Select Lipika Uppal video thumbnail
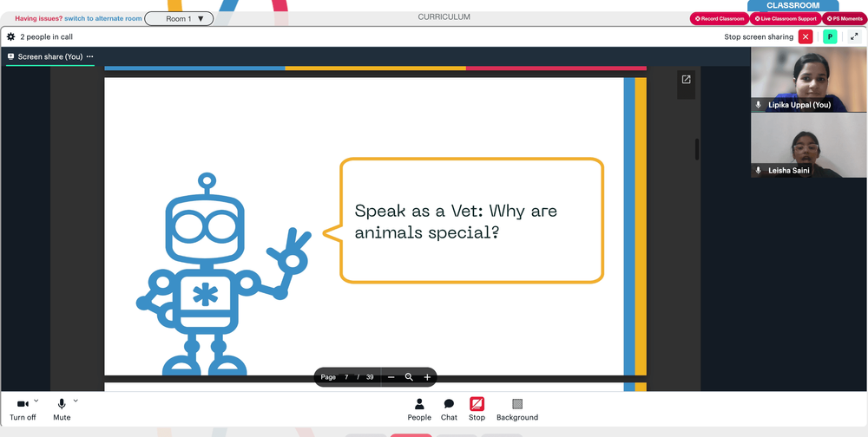Viewport: 868px width, 437px height. pyautogui.click(x=809, y=80)
